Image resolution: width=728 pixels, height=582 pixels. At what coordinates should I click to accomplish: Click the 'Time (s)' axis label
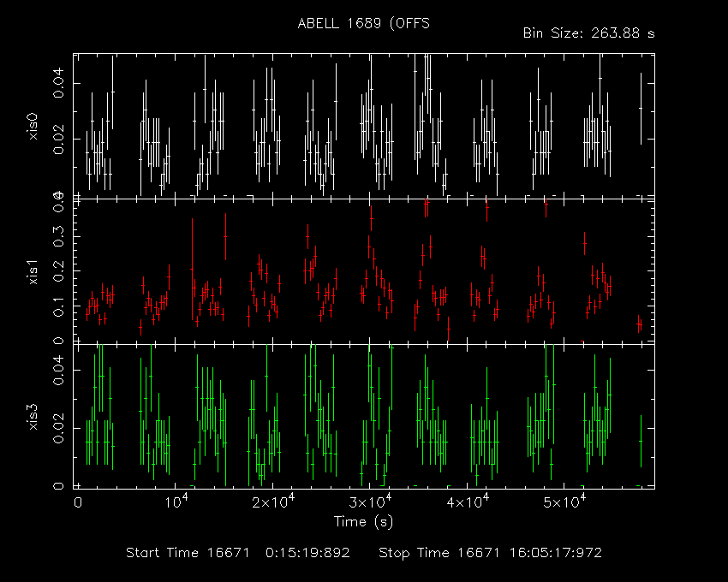[363, 522]
